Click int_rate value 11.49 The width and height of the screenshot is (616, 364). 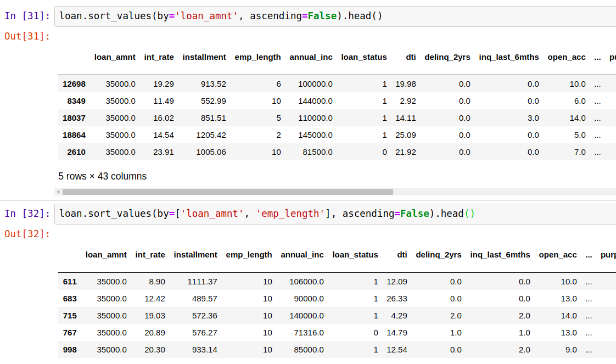coord(164,101)
